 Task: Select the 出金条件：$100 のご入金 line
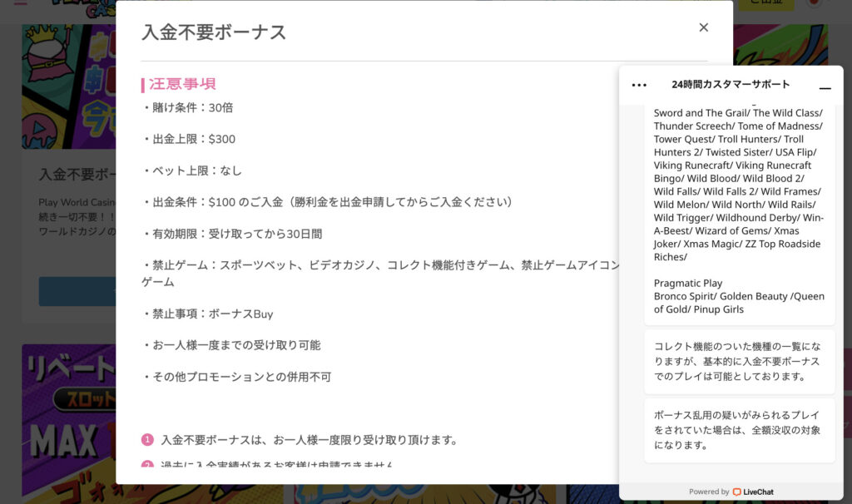(328, 202)
